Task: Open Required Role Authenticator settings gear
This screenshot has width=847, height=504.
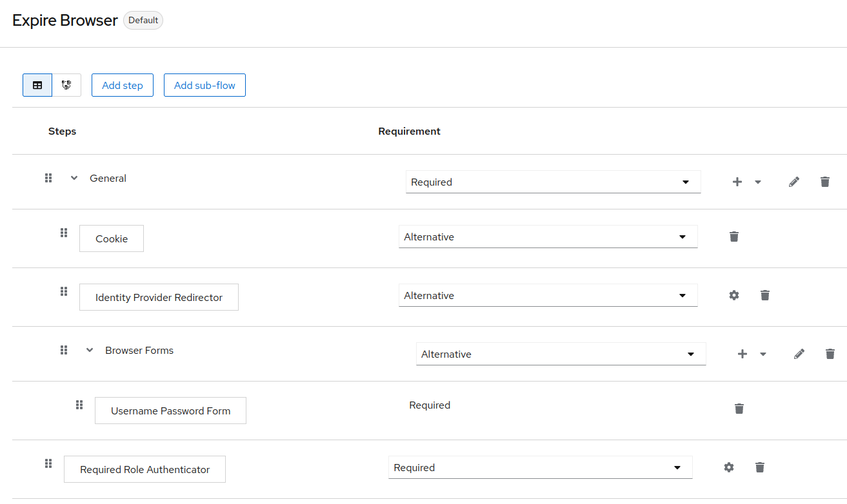Action: [x=729, y=467]
